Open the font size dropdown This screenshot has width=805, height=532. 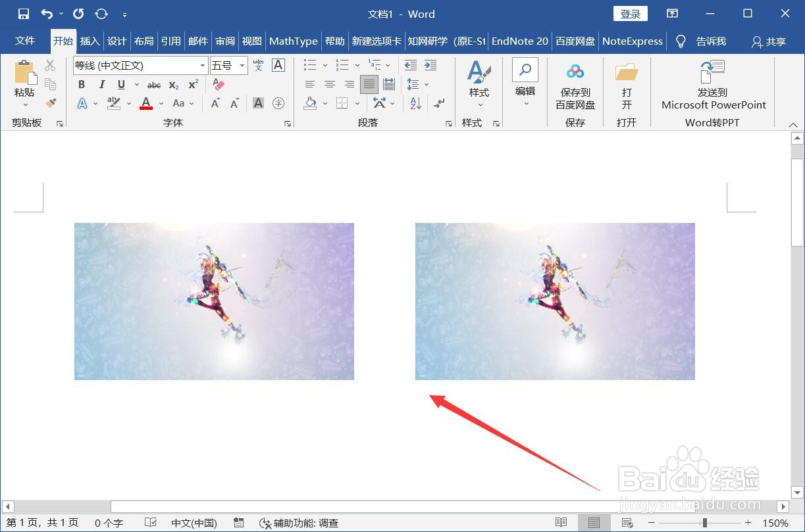coord(242,66)
